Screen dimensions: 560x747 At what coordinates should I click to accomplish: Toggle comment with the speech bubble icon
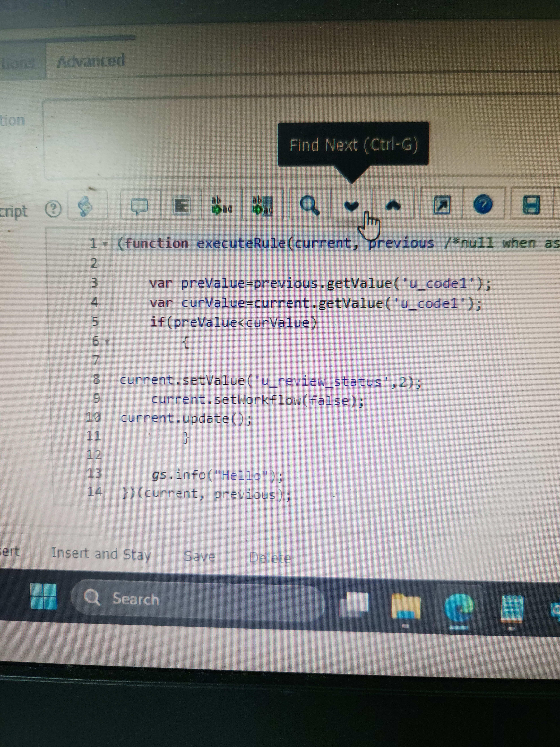[x=140, y=206]
